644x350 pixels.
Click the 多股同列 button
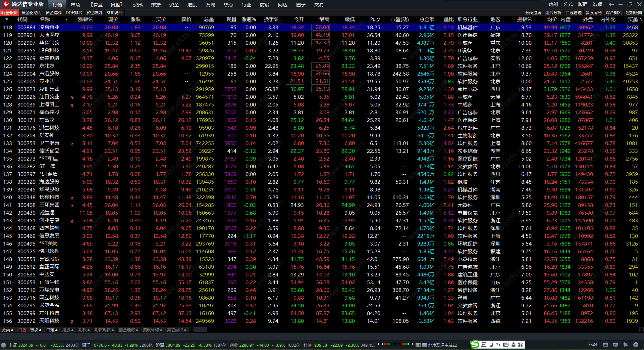[594, 13]
